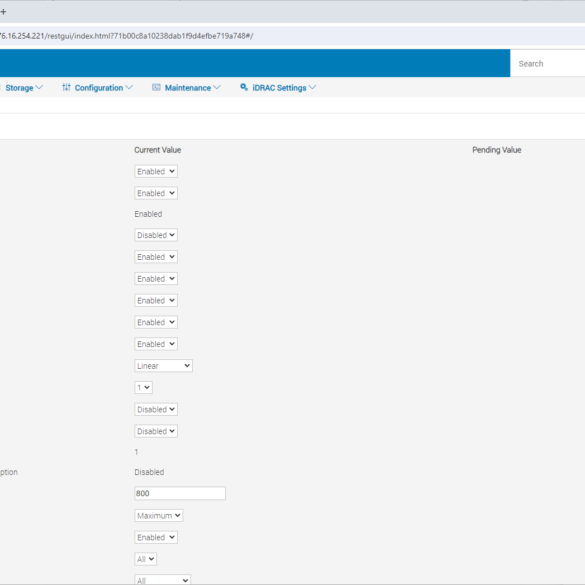Focus the Search field in header
This screenshot has width=585, height=585.
click(547, 63)
